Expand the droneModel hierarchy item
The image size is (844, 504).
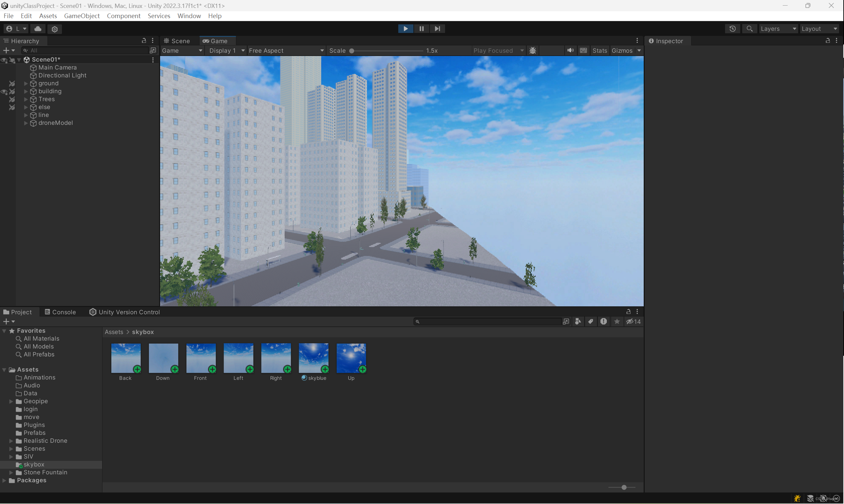click(x=26, y=123)
